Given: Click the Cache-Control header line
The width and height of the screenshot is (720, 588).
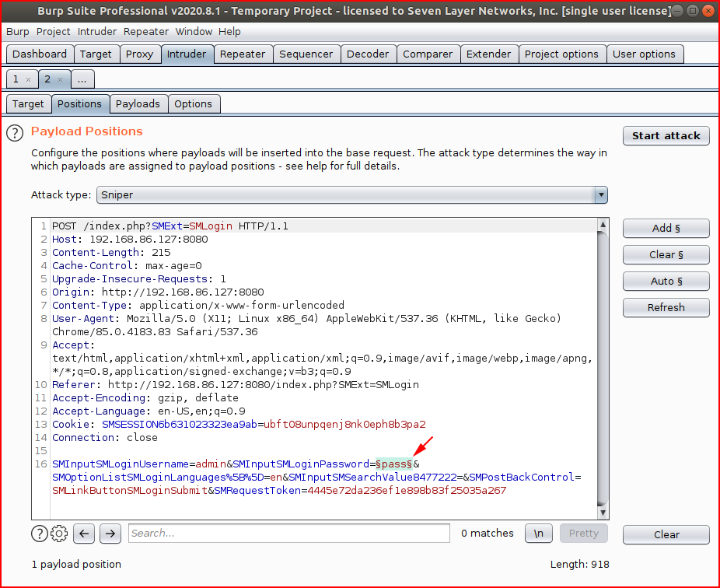Looking at the screenshot, I should 127,266.
